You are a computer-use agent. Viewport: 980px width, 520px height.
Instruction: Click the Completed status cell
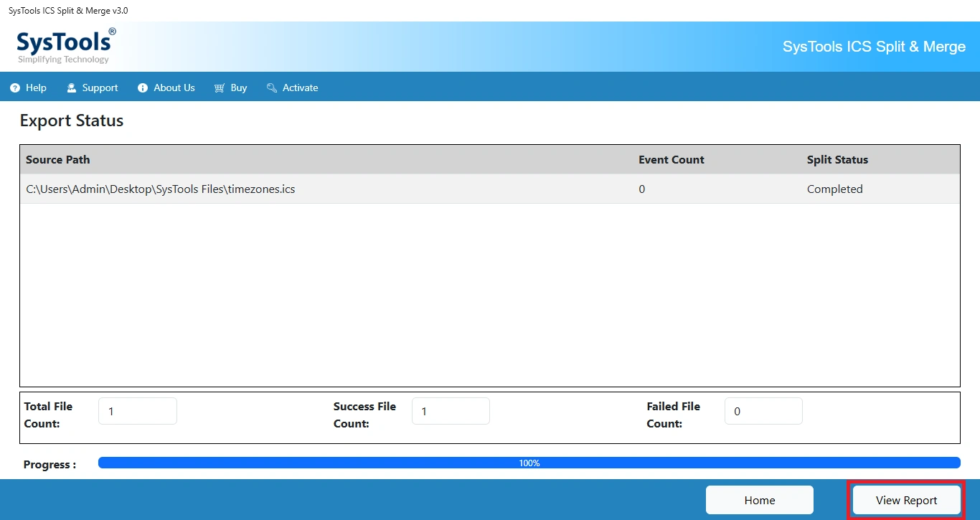pyautogui.click(x=835, y=189)
